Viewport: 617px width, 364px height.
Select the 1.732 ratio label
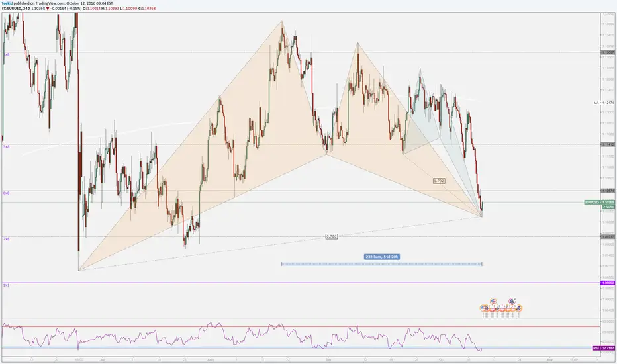coord(439,181)
